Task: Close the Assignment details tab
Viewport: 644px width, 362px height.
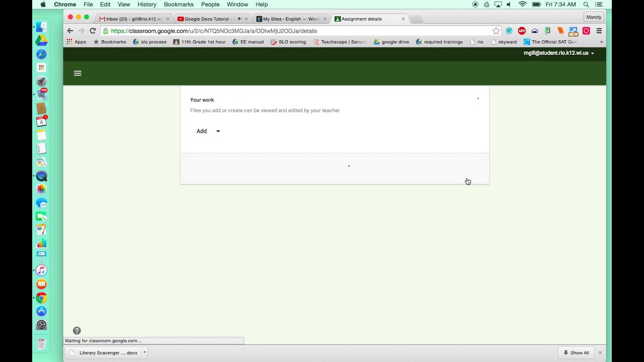Action: (403, 19)
